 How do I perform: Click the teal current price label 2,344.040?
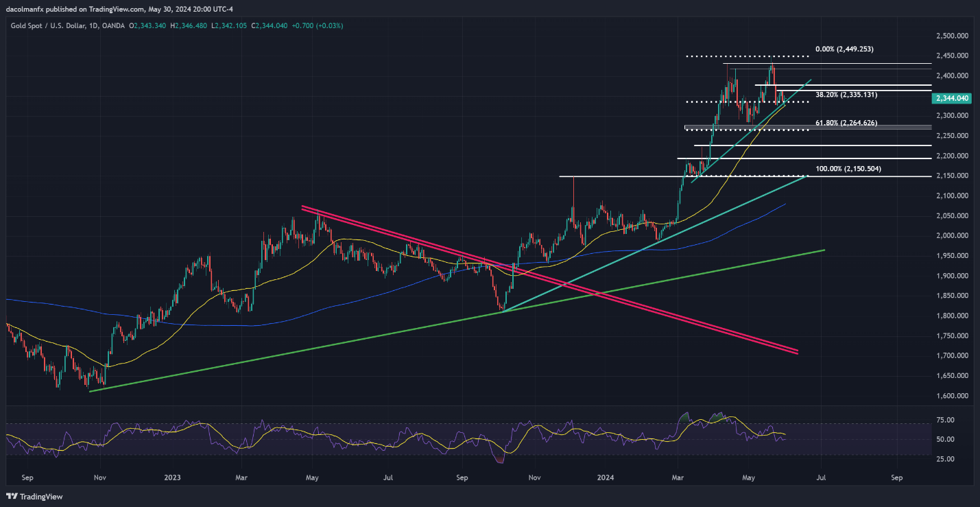951,99
